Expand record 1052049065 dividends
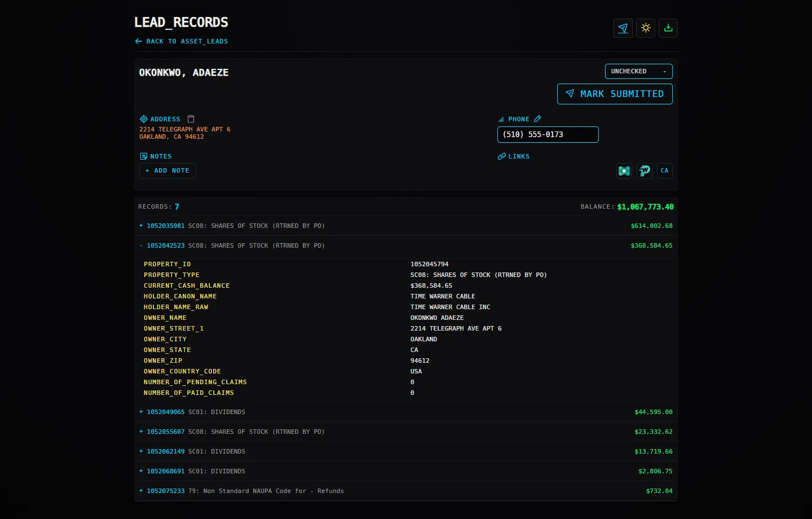This screenshot has width=812, height=519. point(406,412)
